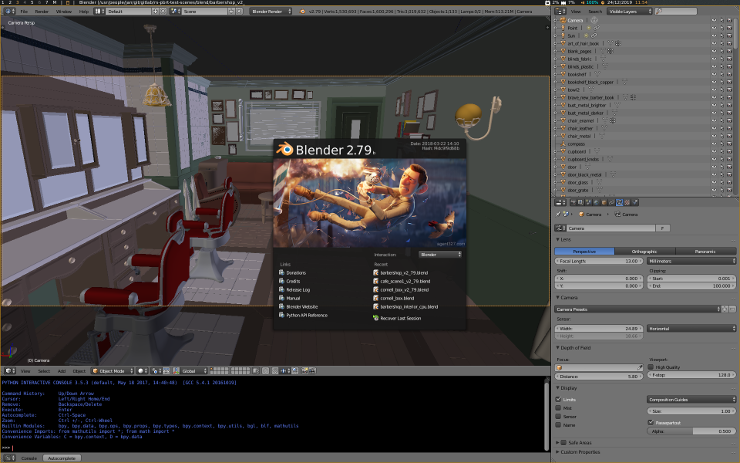Click the Camera object icon in outliner
Viewport: 740px width, 463px height.
[563, 20]
